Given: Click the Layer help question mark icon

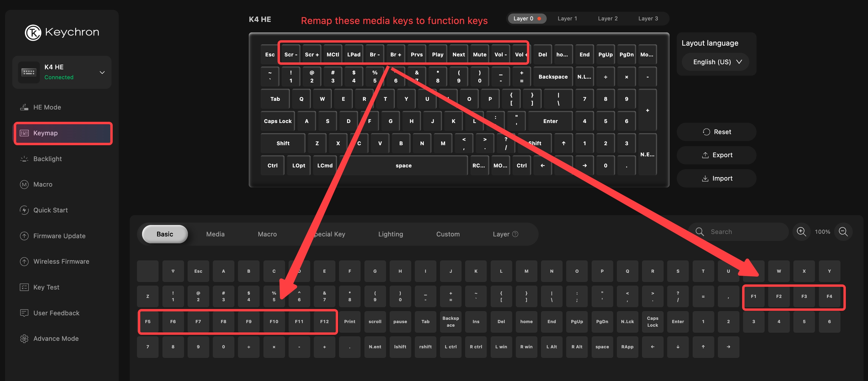Looking at the screenshot, I should click(x=515, y=234).
